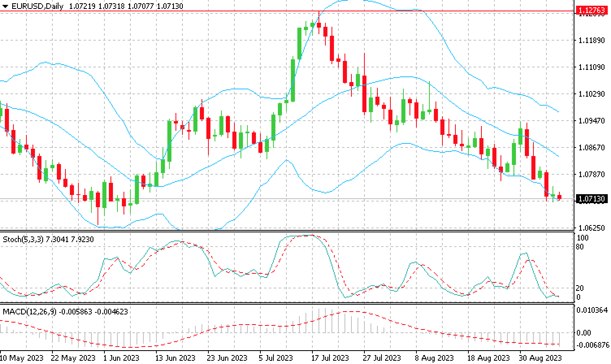The width and height of the screenshot is (611, 364).
Task: Click the MACD scale value 0.00
Action: point(584,333)
